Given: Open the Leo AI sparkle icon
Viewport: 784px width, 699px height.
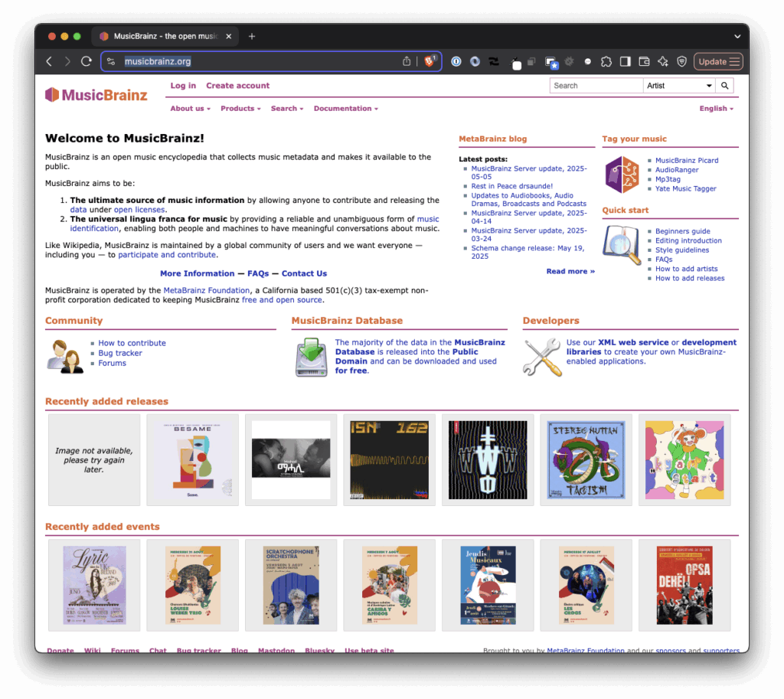Looking at the screenshot, I should pos(663,61).
